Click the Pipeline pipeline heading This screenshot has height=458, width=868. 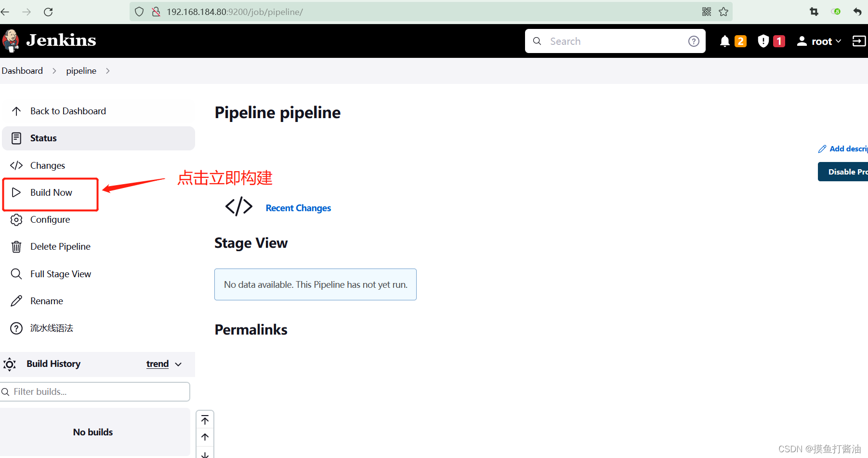277,113
